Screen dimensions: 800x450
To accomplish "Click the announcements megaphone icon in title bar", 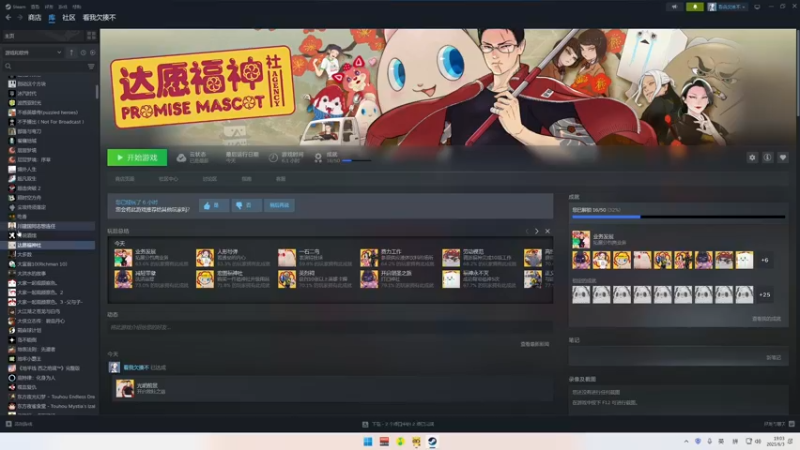I will pyautogui.click(x=674, y=7).
